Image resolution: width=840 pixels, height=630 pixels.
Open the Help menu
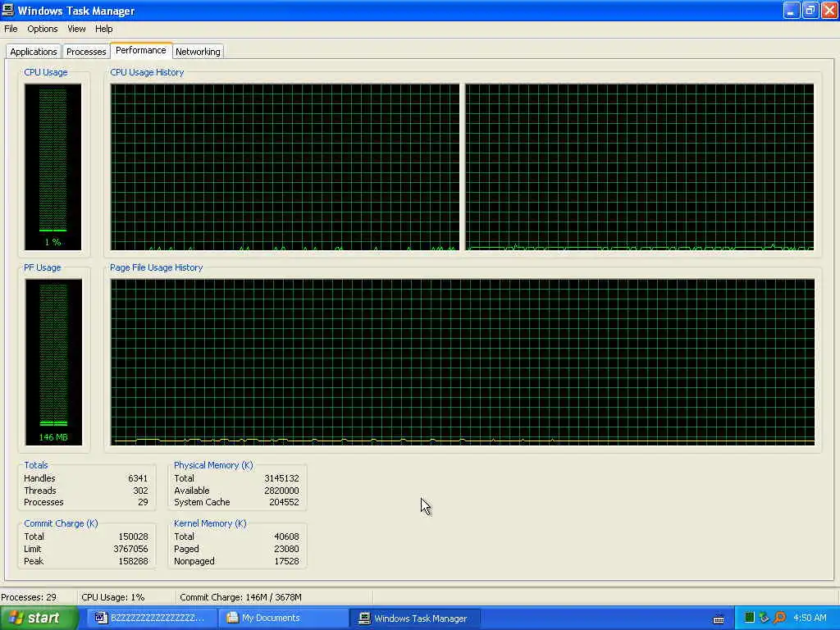pyautogui.click(x=104, y=29)
